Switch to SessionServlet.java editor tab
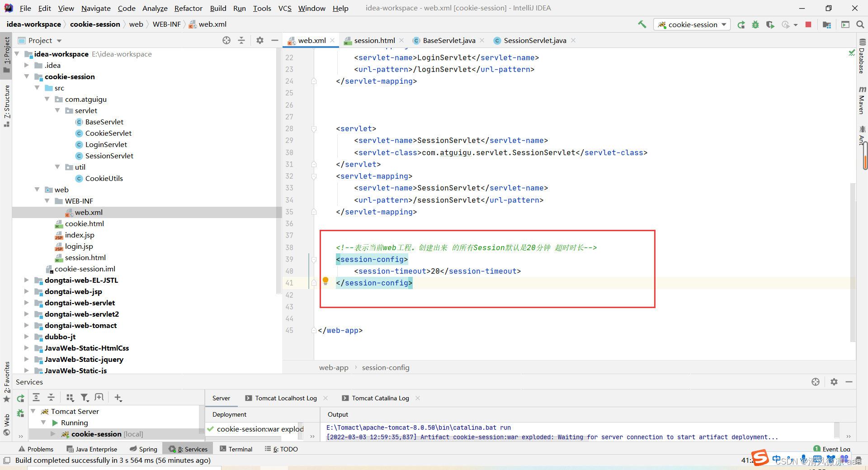868x470 pixels. [535, 40]
